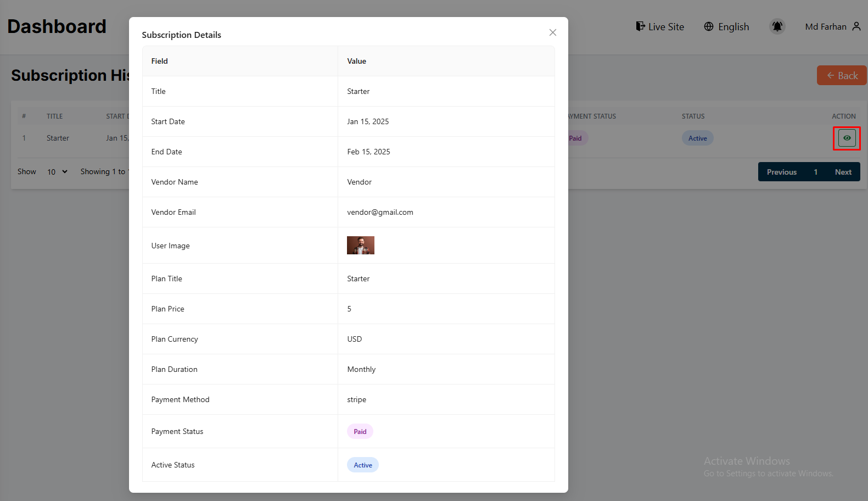868x501 pixels.
Task: Click the Back button
Action: point(842,75)
